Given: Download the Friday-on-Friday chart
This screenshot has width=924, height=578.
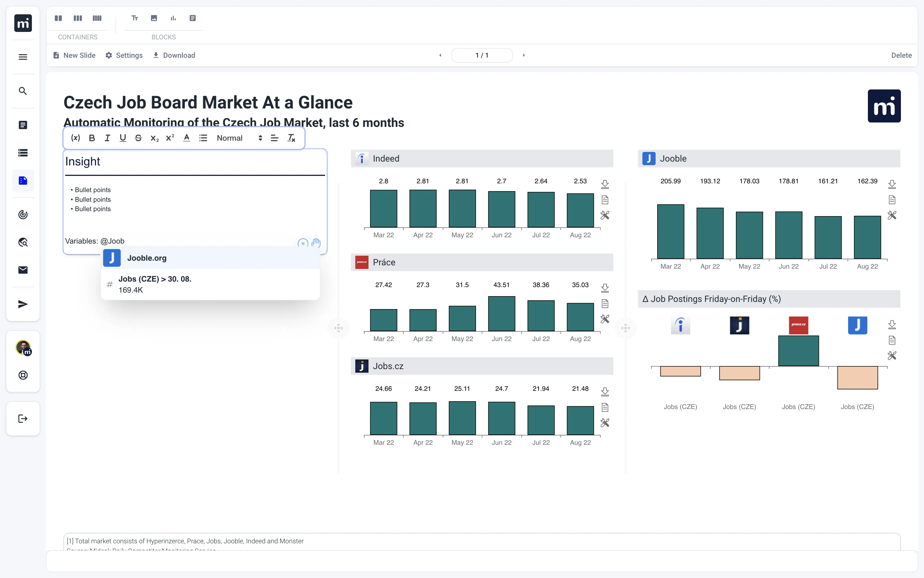Looking at the screenshot, I should [892, 325].
